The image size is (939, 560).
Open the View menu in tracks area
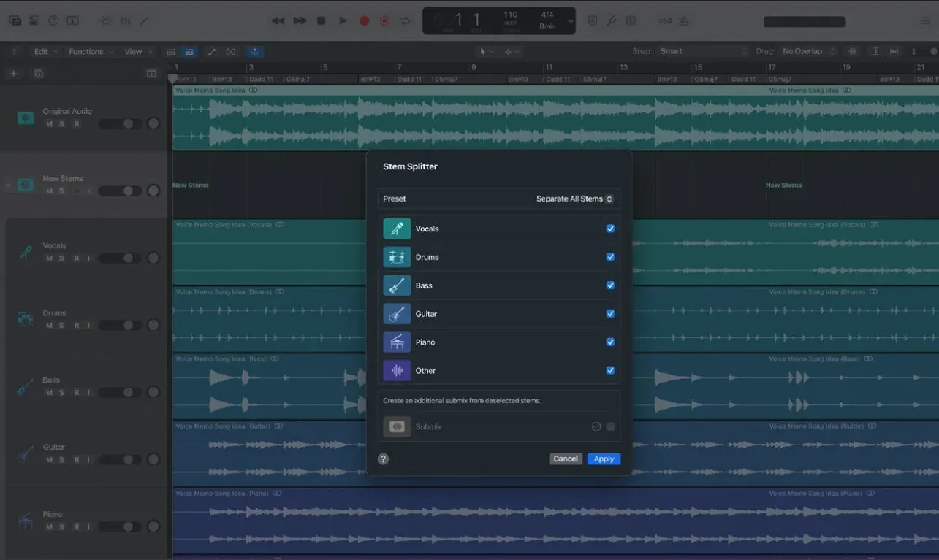coord(137,52)
